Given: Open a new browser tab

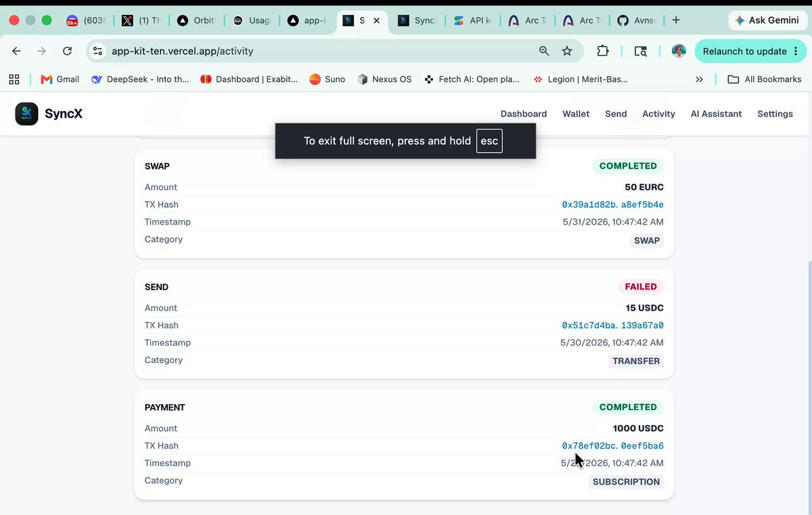Looking at the screenshot, I should tap(675, 20).
